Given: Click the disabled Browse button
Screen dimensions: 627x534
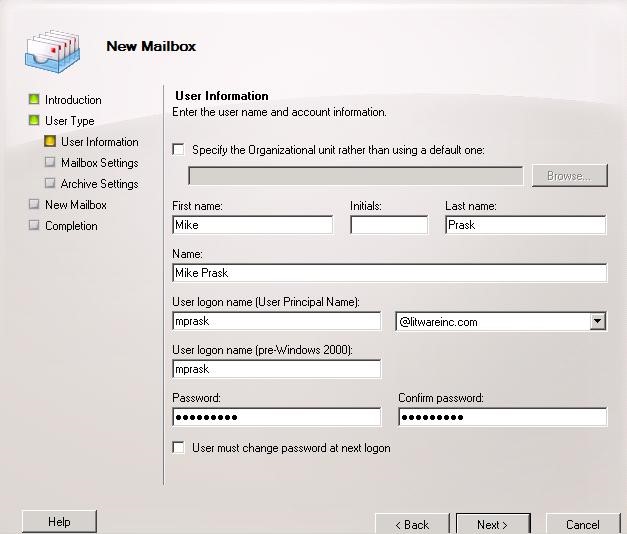Looking at the screenshot, I should coord(569,176).
